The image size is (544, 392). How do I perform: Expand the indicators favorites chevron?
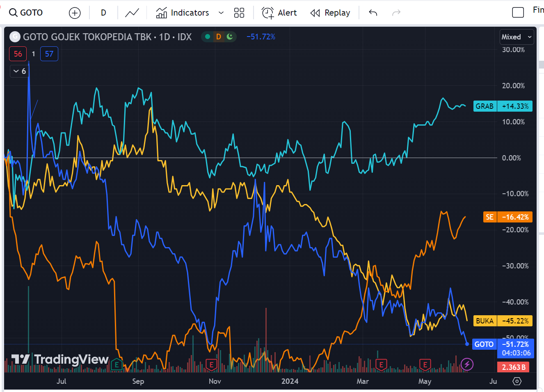point(221,13)
